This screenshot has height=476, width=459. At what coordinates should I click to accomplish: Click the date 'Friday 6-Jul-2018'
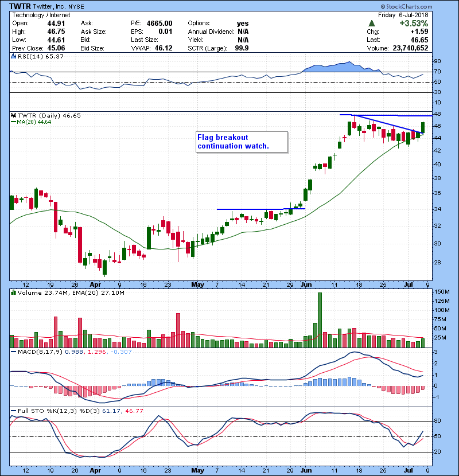click(403, 15)
